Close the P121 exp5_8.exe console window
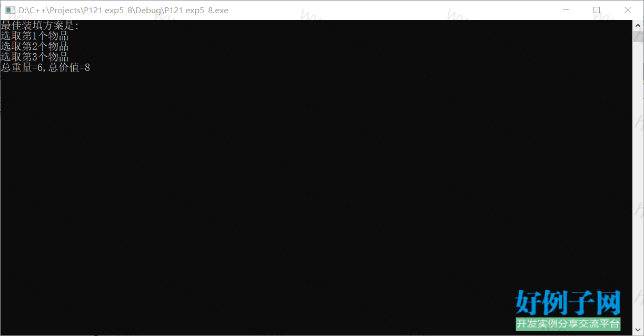Image resolution: width=644 pixels, height=336 pixels. pyautogui.click(x=628, y=10)
